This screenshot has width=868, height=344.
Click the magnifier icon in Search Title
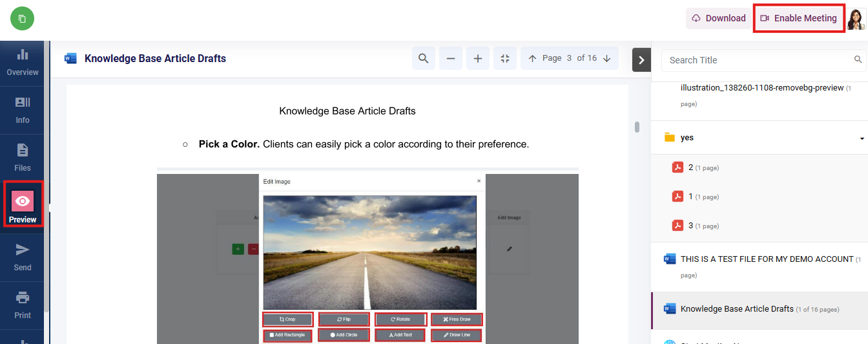point(858,59)
